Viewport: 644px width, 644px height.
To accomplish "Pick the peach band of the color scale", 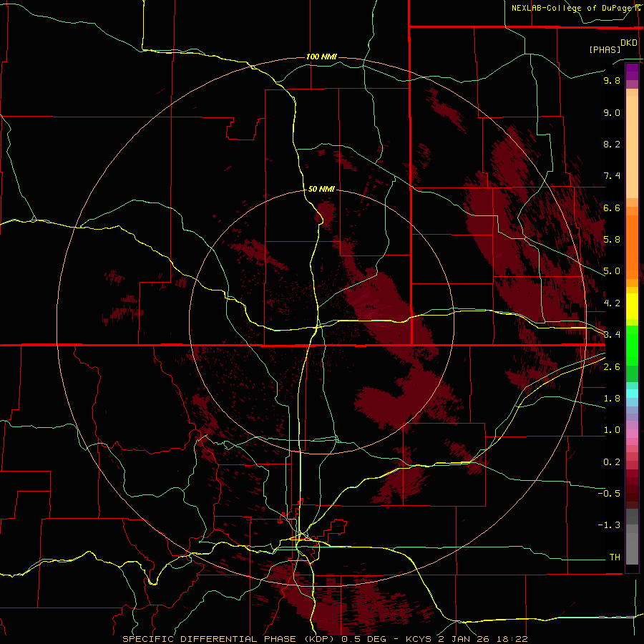I will [632, 147].
